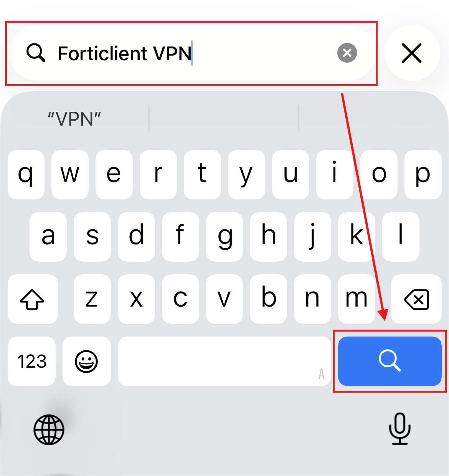Clear the search field text

pyautogui.click(x=347, y=53)
